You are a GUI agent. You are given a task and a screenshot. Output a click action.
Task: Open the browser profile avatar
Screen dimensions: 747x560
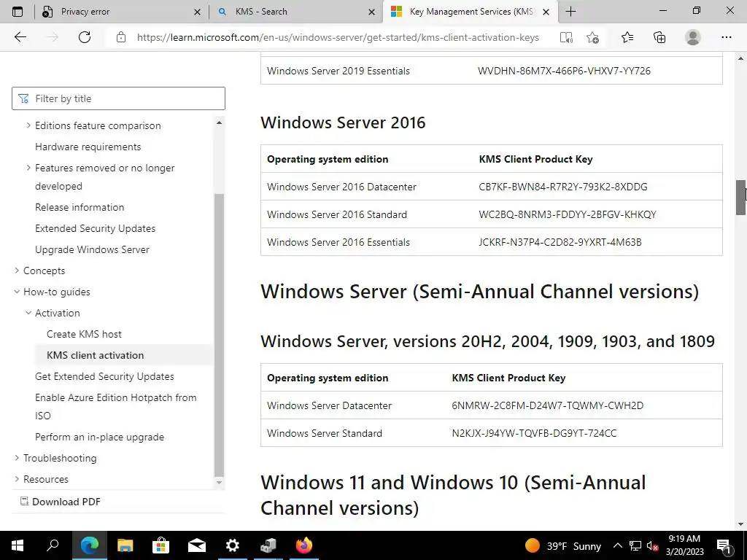tap(693, 37)
